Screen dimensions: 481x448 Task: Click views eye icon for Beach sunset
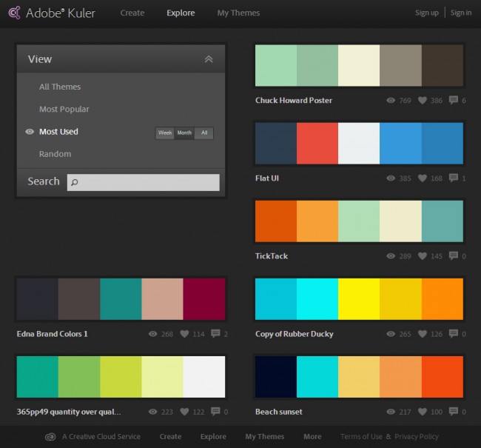click(391, 412)
